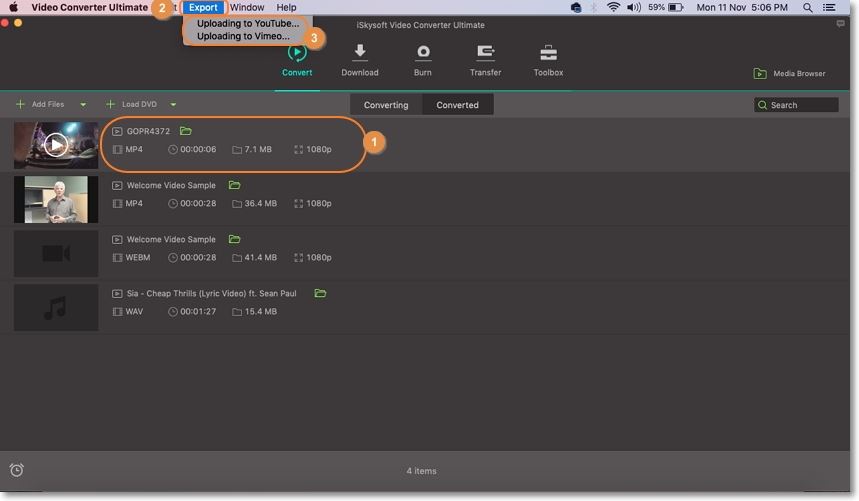Open the Media Browser
The height and width of the screenshot is (501, 859).
coord(789,74)
